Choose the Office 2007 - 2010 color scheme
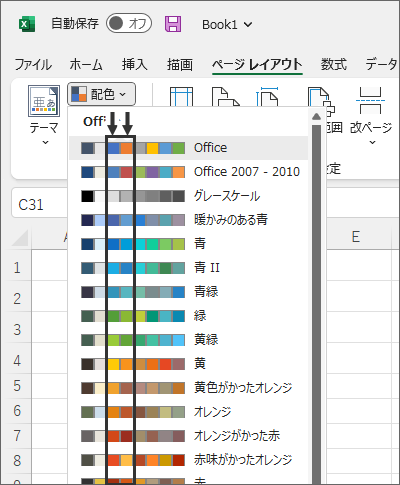Image resolution: width=400 pixels, height=485 pixels. click(188, 172)
